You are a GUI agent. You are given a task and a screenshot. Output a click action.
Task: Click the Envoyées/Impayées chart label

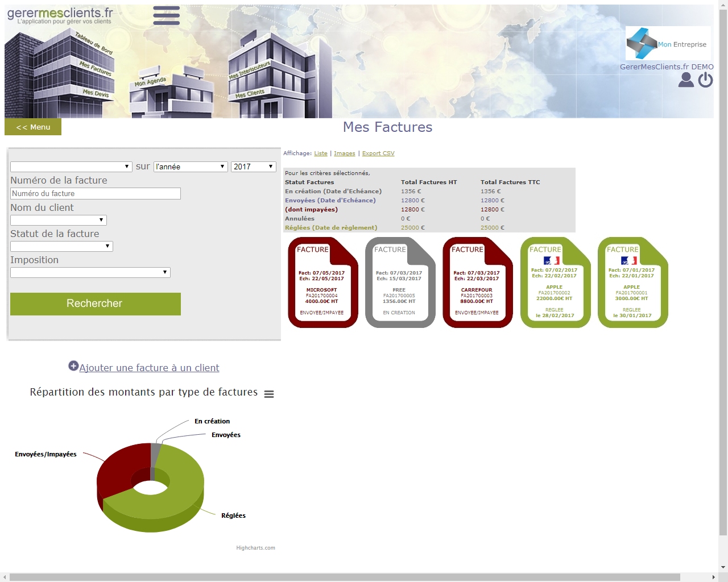tap(45, 454)
